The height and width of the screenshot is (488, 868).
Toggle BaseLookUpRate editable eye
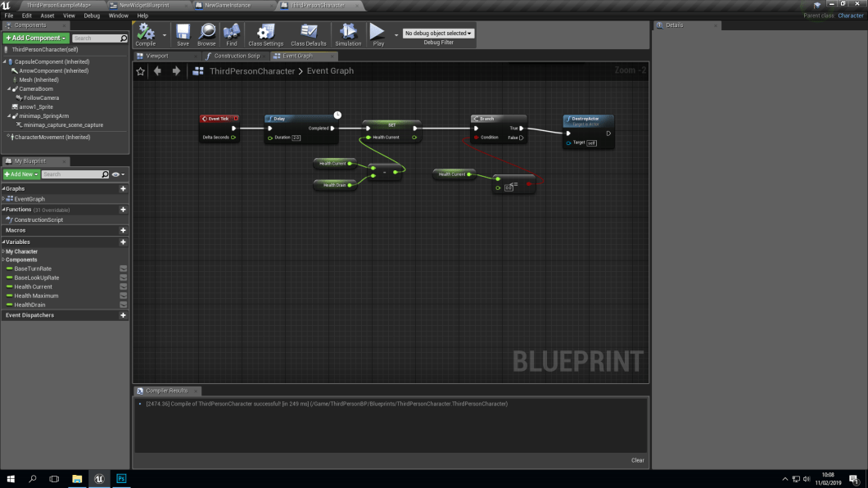(x=124, y=278)
